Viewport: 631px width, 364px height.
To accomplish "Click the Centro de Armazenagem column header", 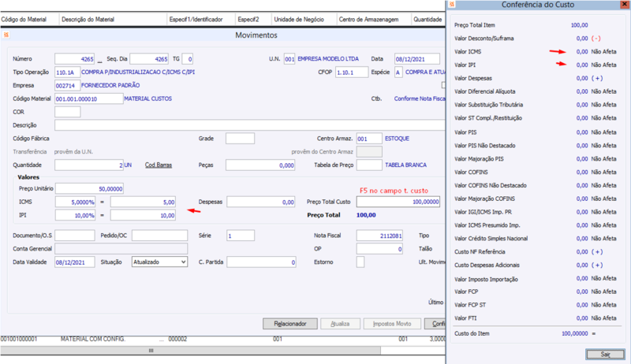I will [368, 19].
